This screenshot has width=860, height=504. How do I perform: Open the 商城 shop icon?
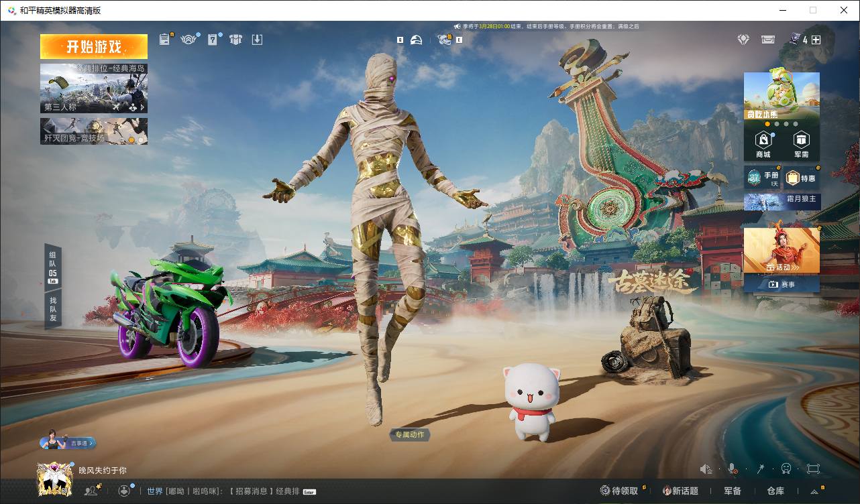[x=763, y=144]
